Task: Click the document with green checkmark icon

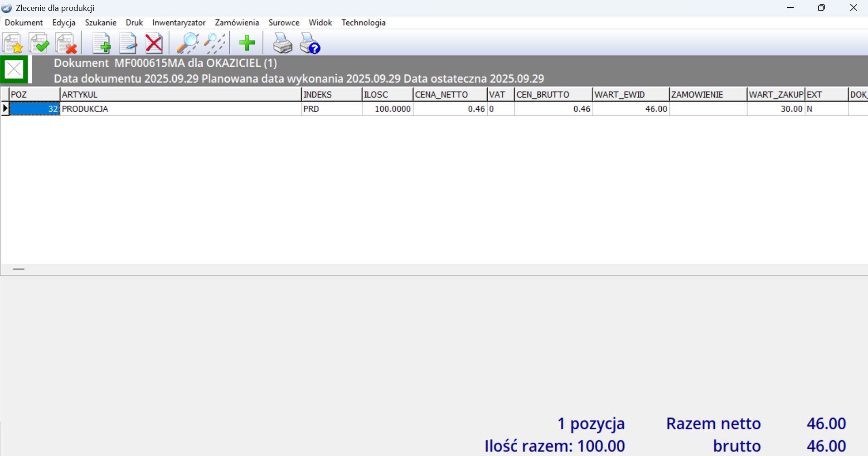Action: pyautogui.click(x=39, y=44)
